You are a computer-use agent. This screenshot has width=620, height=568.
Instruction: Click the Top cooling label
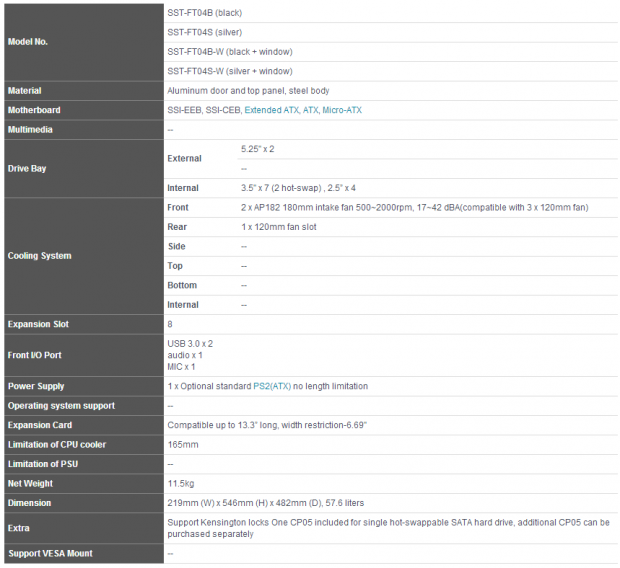tap(175, 266)
